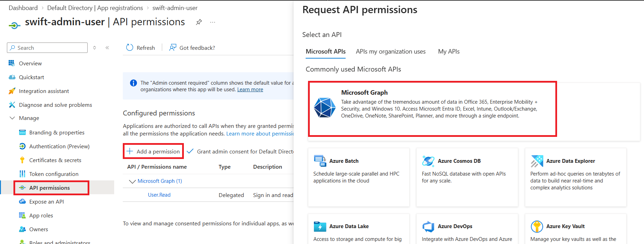The width and height of the screenshot is (644, 244).
Task: Click the info icon in the consent banner
Action: (133, 83)
